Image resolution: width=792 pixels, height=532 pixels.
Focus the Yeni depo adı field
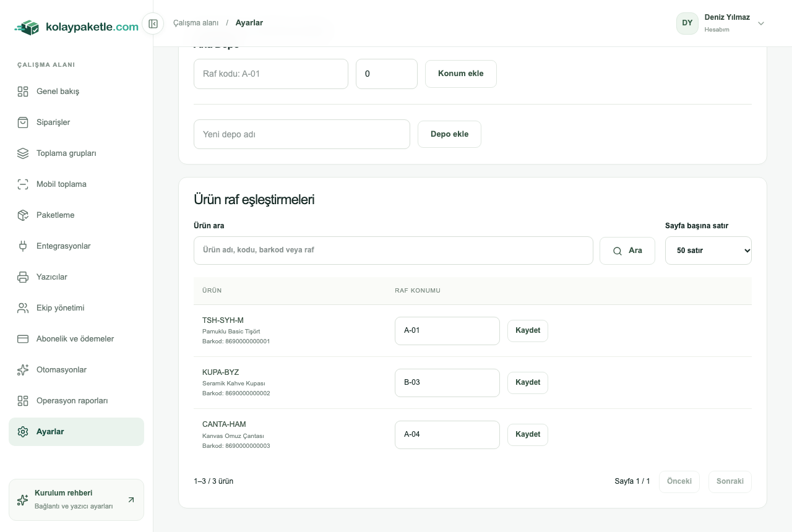point(302,134)
